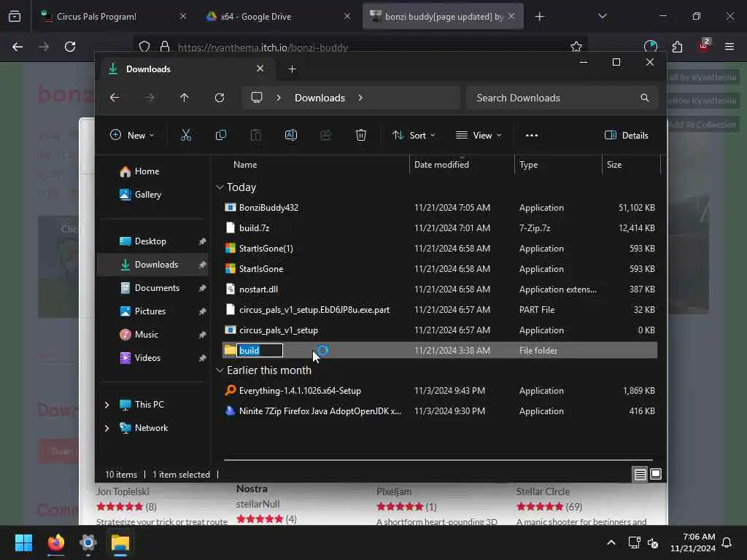Select the bonzi buddy browser tab

(x=443, y=17)
